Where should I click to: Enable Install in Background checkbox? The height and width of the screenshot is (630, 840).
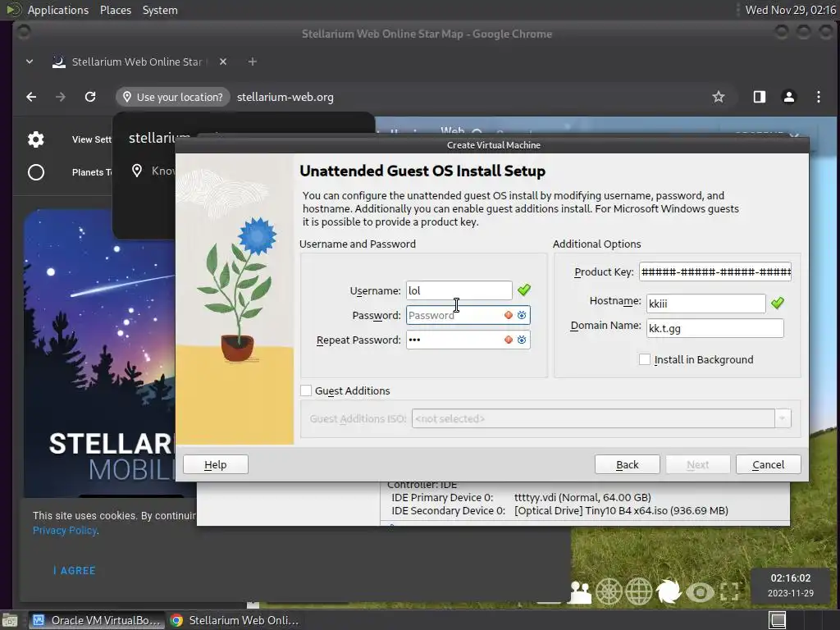pos(645,359)
